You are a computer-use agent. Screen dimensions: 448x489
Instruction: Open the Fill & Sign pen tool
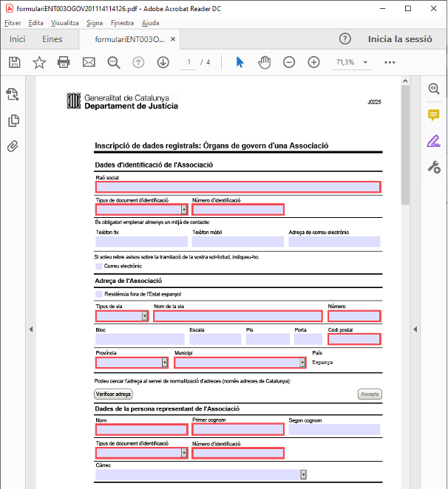point(434,141)
